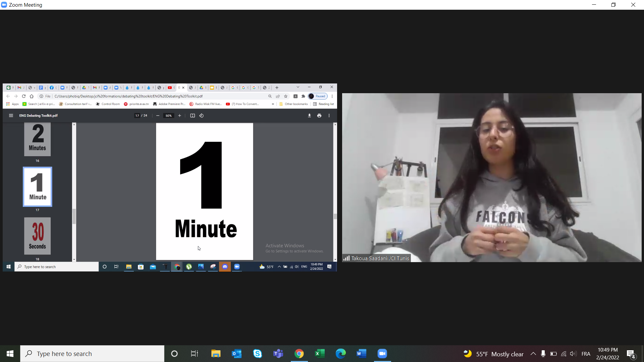Toggle PDF fit to page button

tap(193, 116)
